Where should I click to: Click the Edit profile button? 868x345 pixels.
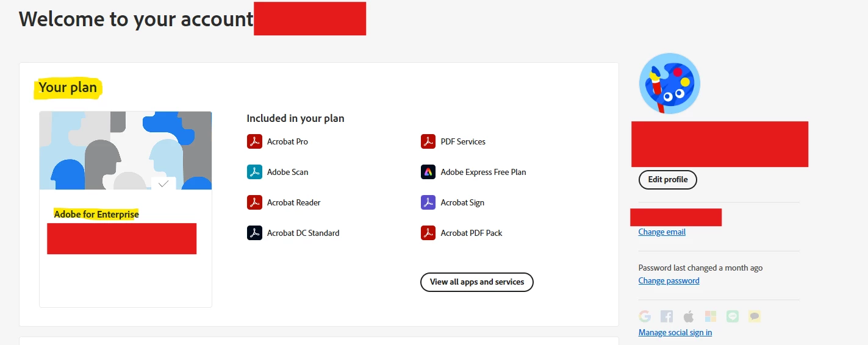668,180
